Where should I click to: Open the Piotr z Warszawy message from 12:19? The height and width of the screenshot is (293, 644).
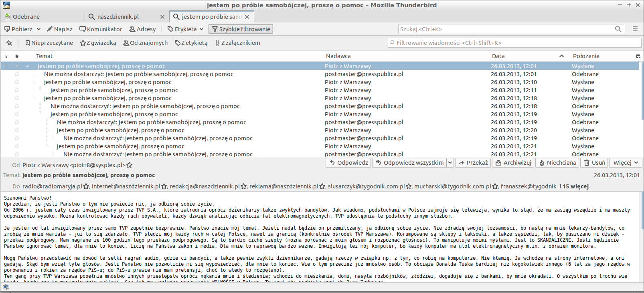click(x=320, y=114)
